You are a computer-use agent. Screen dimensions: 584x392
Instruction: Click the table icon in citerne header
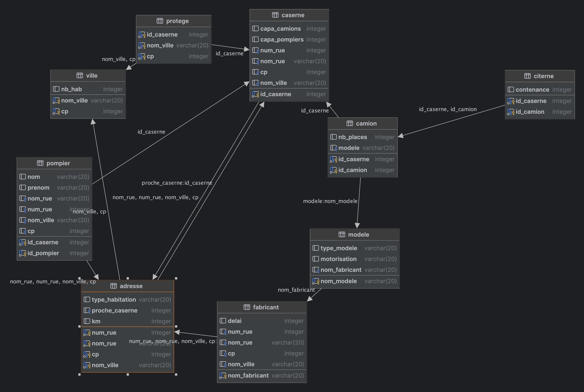click(527, 76)
